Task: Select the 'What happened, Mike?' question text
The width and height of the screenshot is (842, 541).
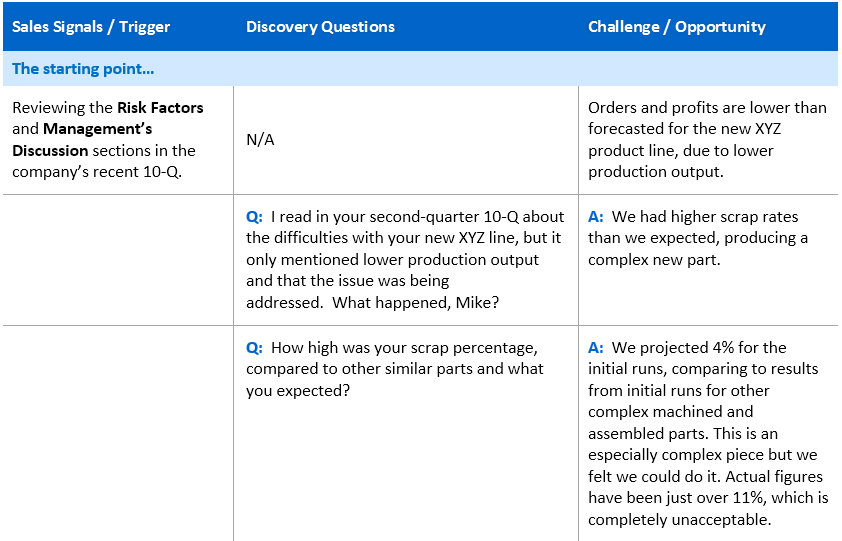Action: pos(416,302)
